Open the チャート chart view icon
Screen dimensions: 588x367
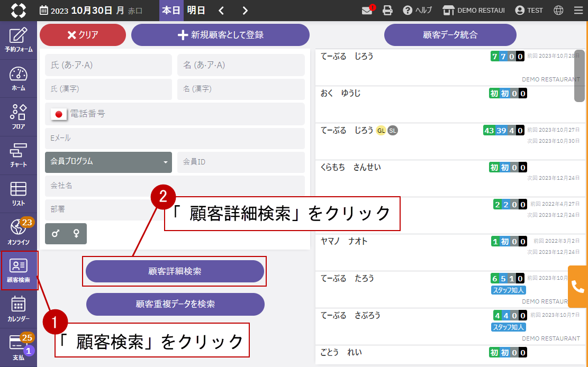tap(19, 155)
